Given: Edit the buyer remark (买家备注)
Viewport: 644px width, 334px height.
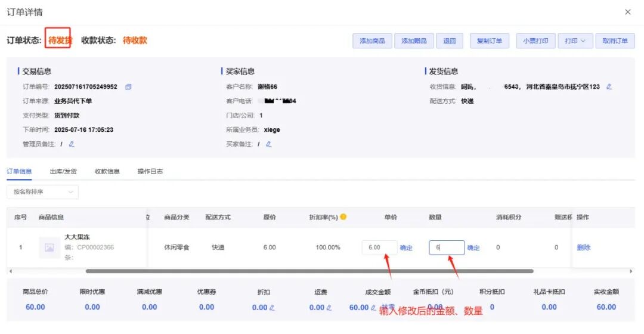Looking at the screenshot, I should pos(268,144).
